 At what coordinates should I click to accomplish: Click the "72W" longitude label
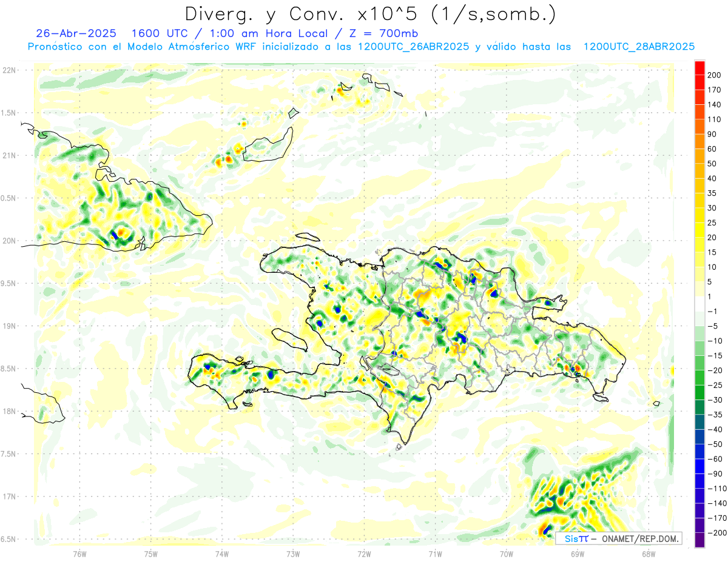(x=364, y=554)
